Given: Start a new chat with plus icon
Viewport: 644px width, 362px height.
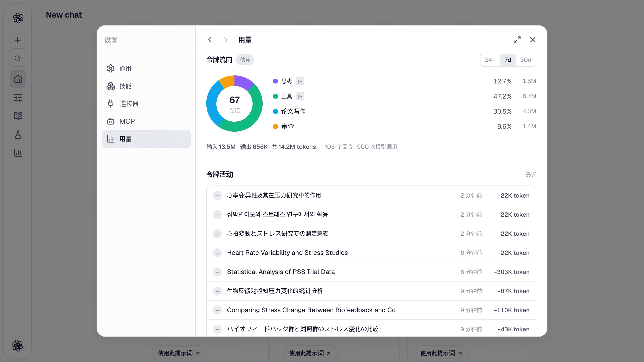Looking at the screenshot, I should point(18,40).
